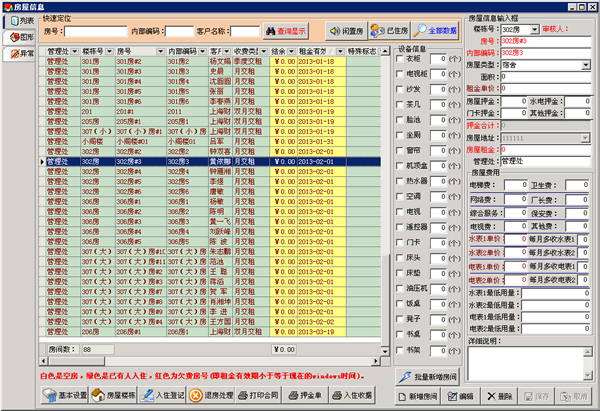The image size is (600, 411).
Task: Click 退房处理 orange cancel icon
Action: click(196, 395)
